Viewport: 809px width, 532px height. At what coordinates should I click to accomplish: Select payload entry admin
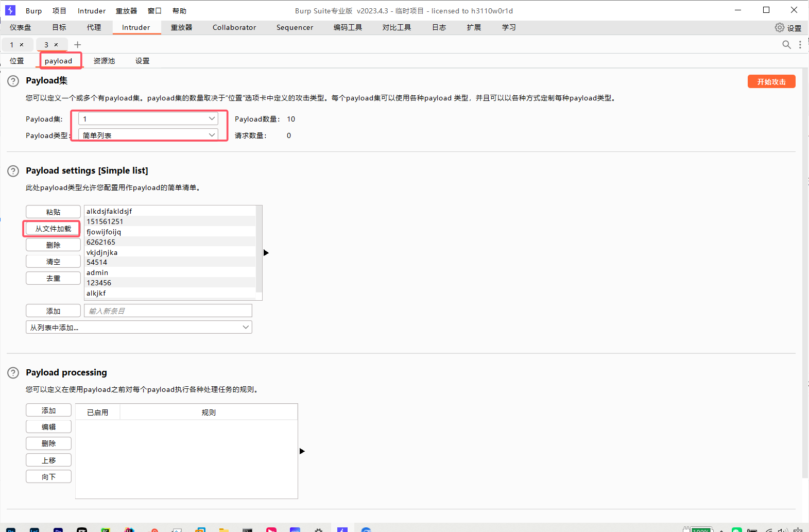click(170, 272)
